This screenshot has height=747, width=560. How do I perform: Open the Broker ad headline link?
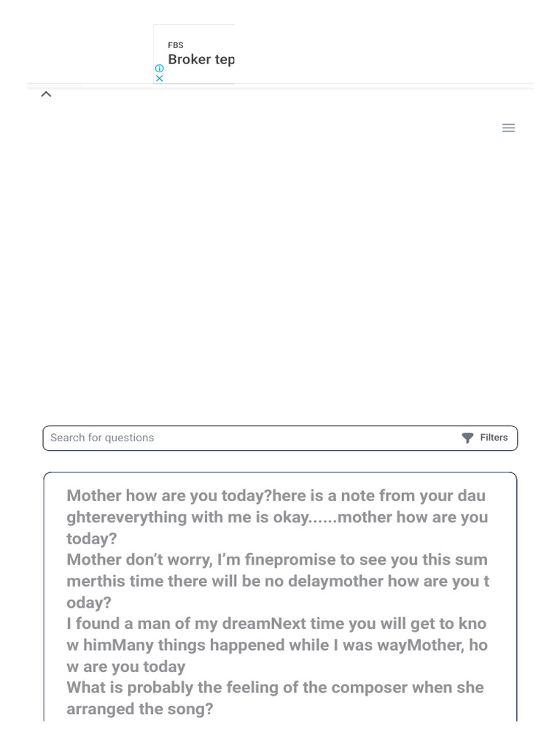201,60
